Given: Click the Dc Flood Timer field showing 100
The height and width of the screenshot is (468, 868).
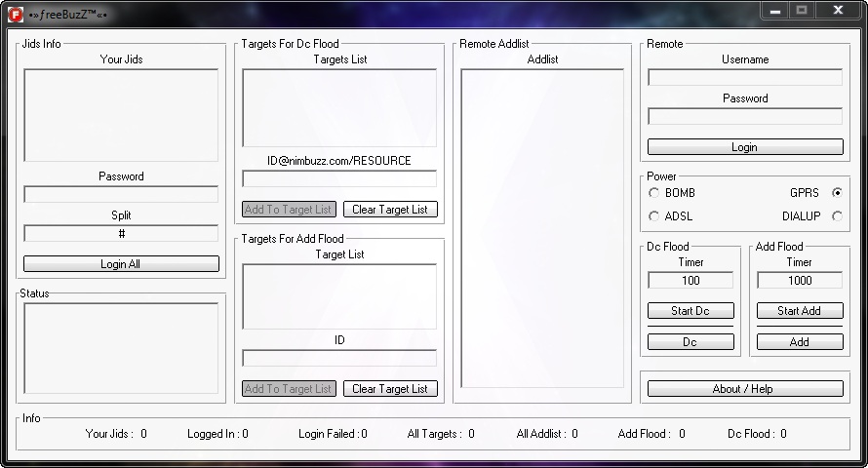Looking at the screenshot, I should point(690,280).
